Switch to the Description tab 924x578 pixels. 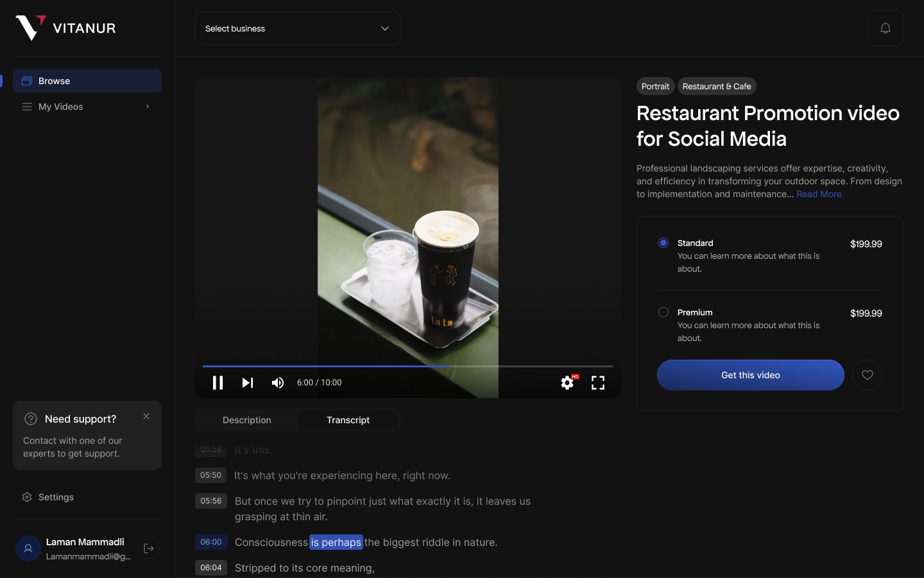click(x=247, y=420)
